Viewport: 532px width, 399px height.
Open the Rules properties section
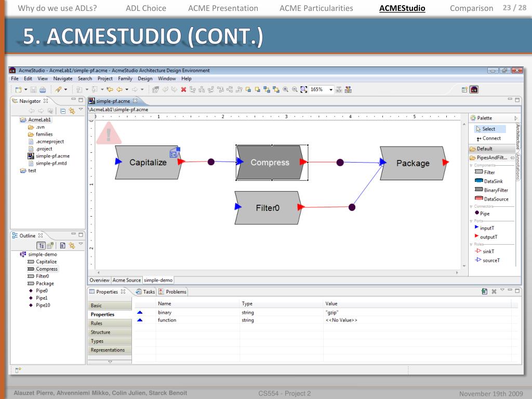coord(110,323)
